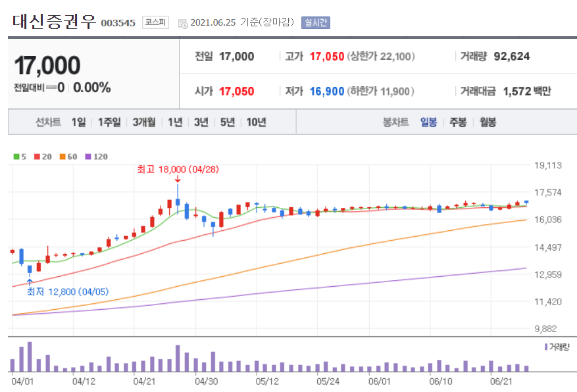Click the 19,113 y-axis price label
Image resolution: width=577 pixels, height=392 pixels.
(x=548, y=166)
